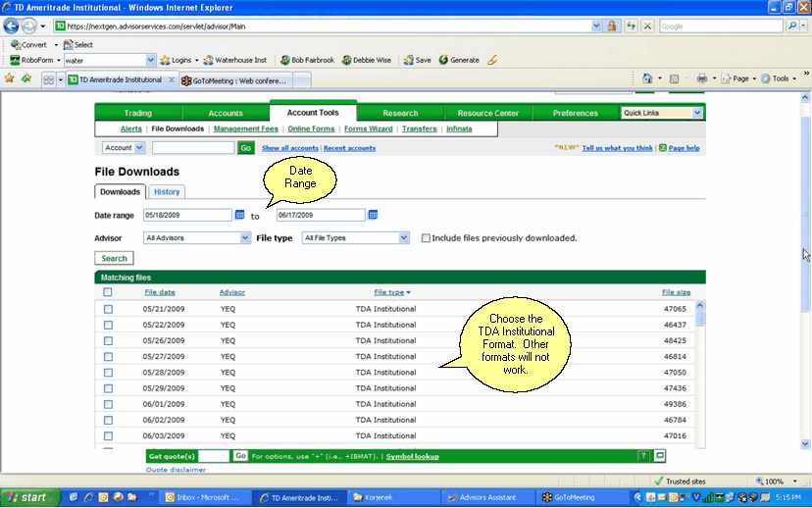Click the Favorites star icon
Viewport: 812px width, 508px height.
point(10,78)
